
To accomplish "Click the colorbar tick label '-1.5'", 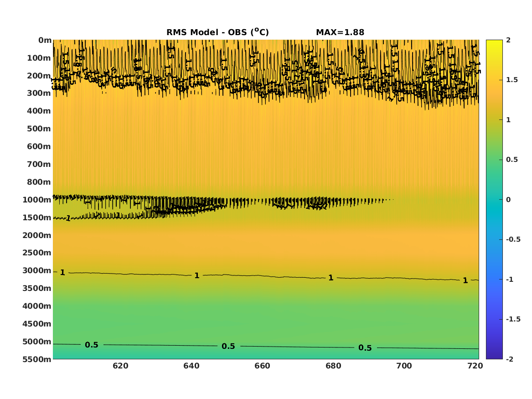I will point(513,319).
